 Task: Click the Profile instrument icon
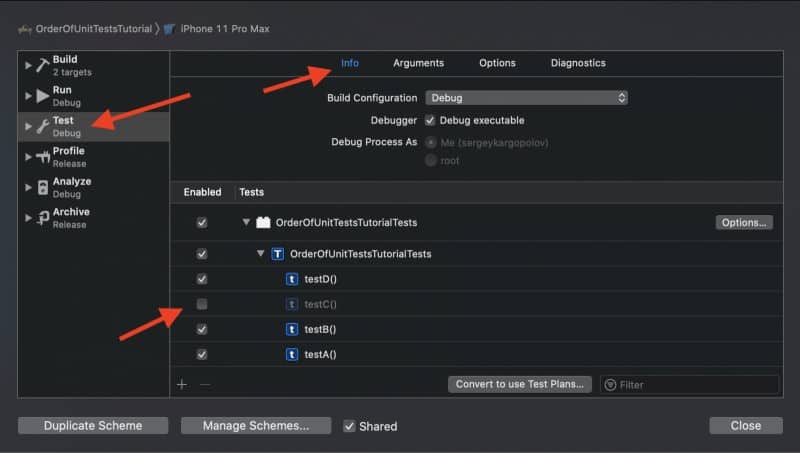[43, 157]
